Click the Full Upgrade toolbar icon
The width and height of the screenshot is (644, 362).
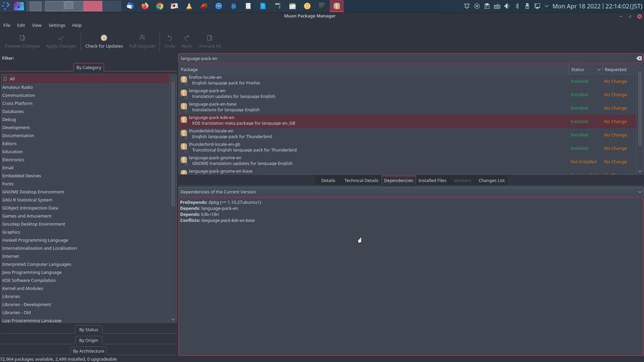pos(142,38)
